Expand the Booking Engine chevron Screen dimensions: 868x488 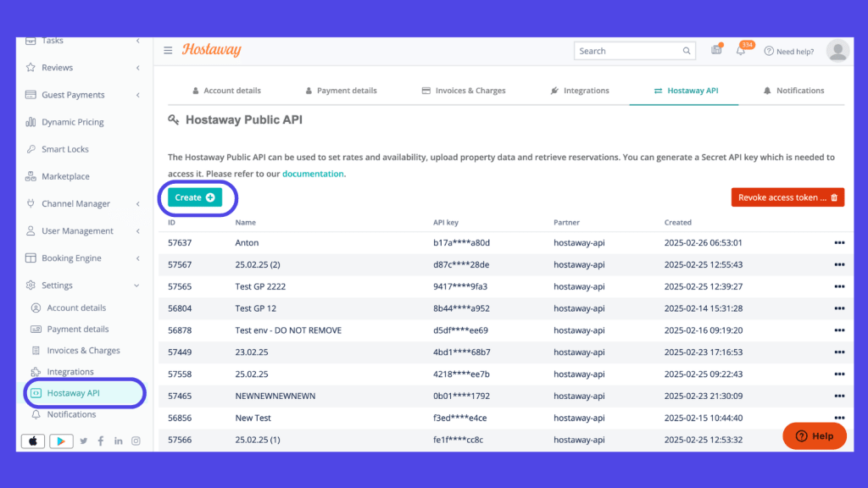[x=138, y=258]
